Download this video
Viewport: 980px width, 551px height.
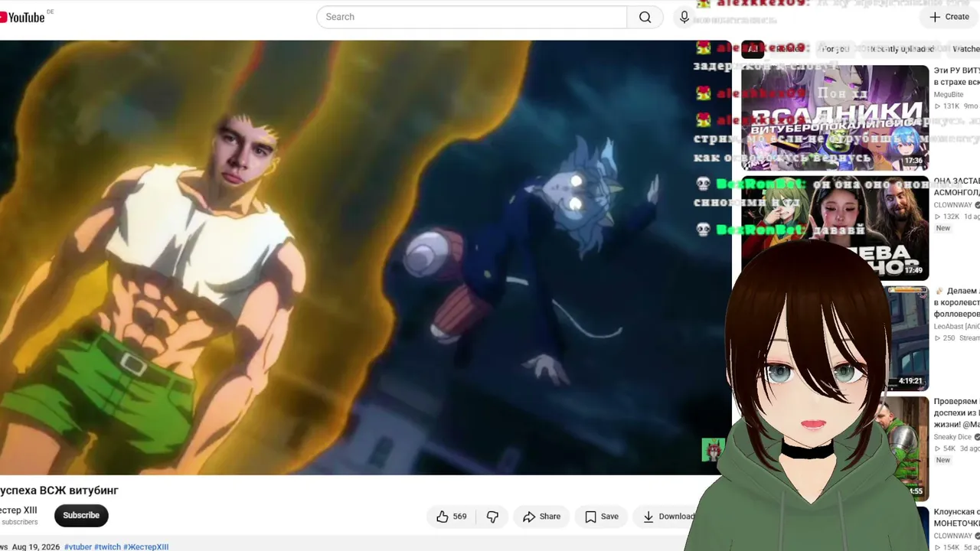click(668, 517)
